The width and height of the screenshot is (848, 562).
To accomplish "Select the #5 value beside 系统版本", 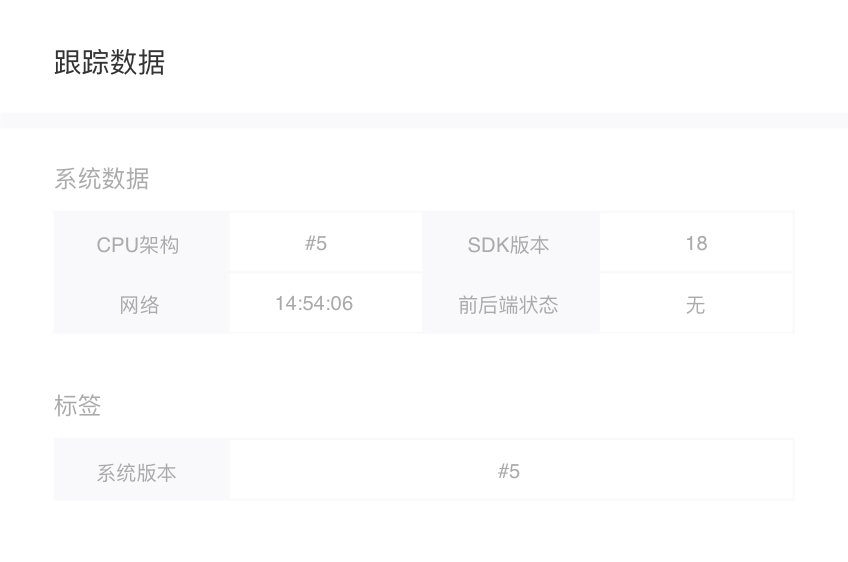I will click(x=511, y=470).
